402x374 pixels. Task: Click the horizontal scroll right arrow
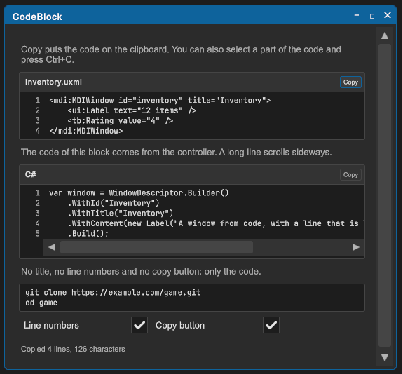click(x=356, y=247)
